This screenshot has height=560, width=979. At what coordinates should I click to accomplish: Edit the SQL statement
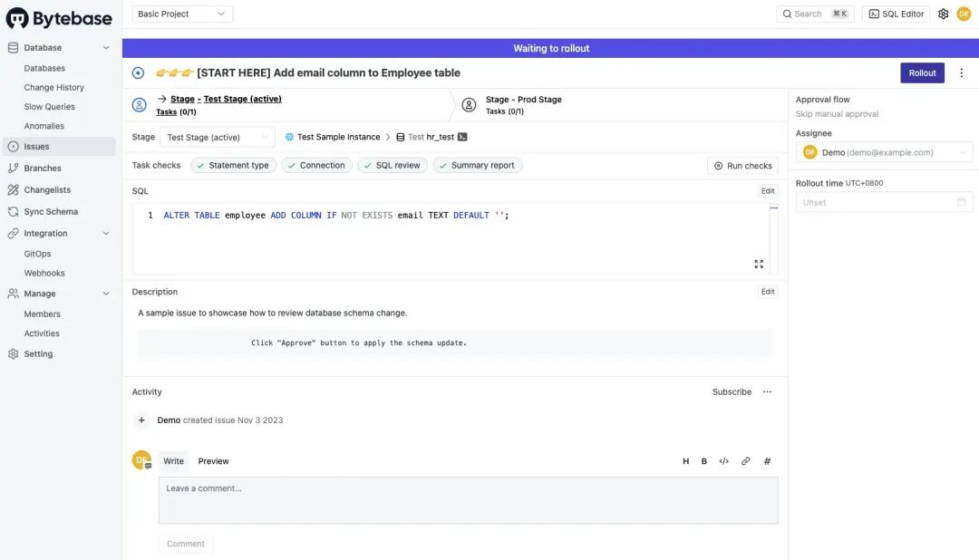click(x=768, y=191)
